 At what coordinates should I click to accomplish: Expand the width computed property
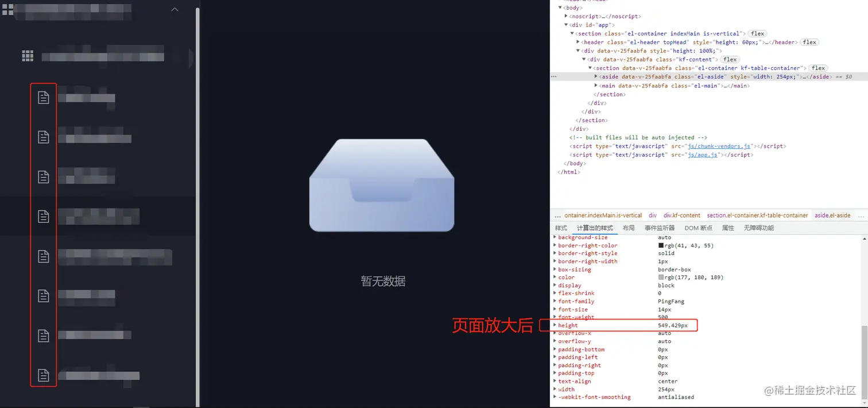click(555, 389)
